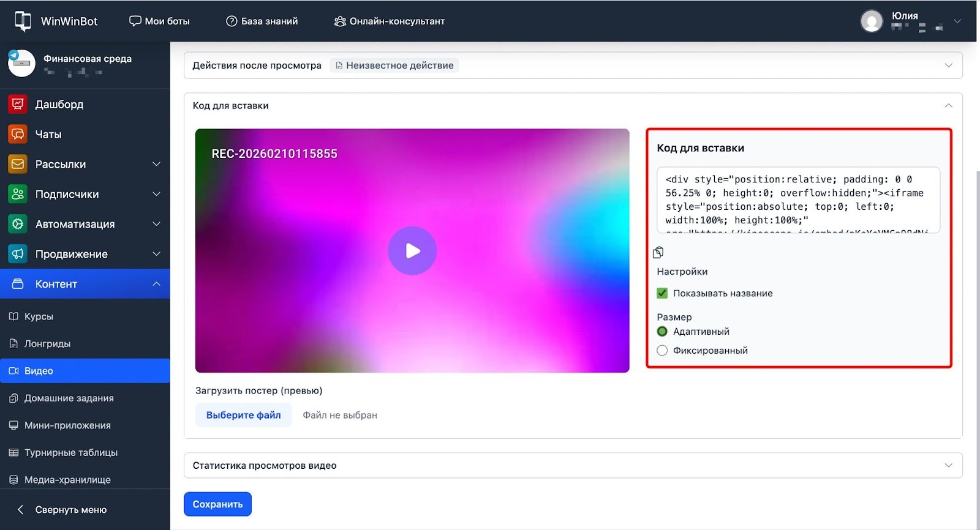
Task: Click the Выберите файл button
Action: (243, 415)
